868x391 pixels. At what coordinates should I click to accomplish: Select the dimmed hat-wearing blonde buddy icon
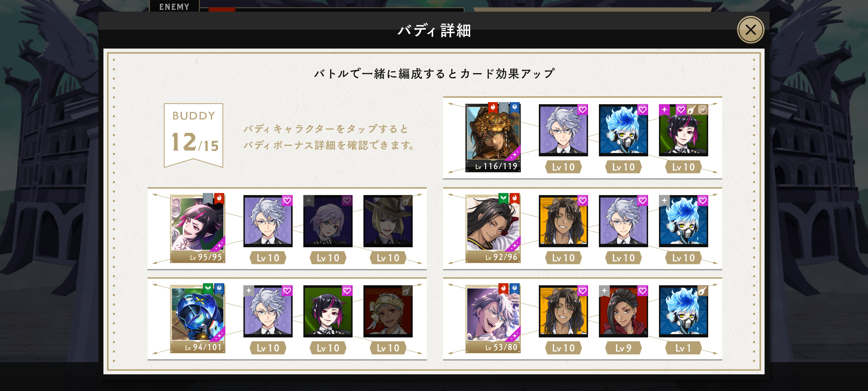(x=388, y=221)
